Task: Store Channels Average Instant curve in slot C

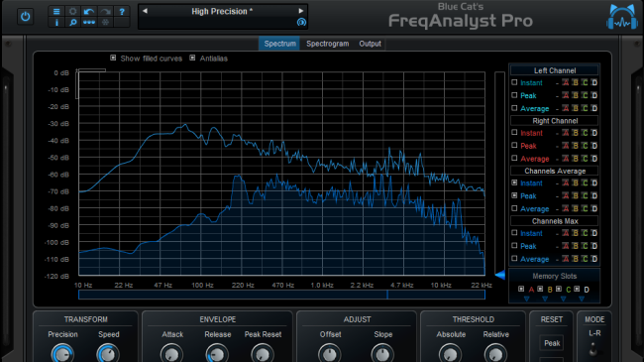Action: (x=585, y=183)
